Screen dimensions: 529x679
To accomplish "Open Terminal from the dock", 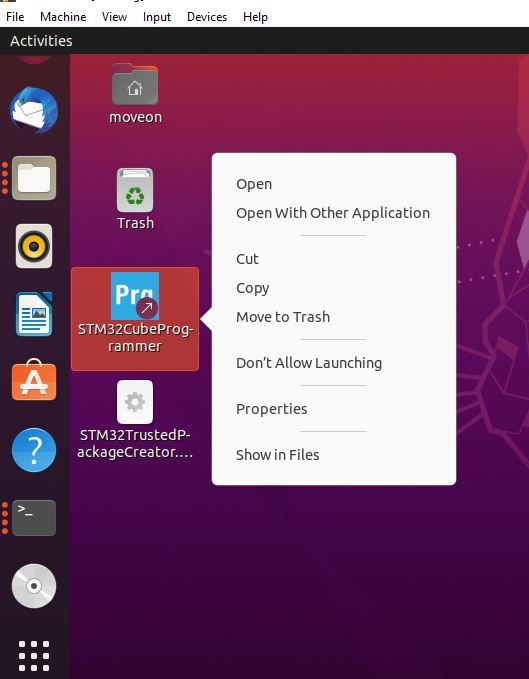I will 34,518.
